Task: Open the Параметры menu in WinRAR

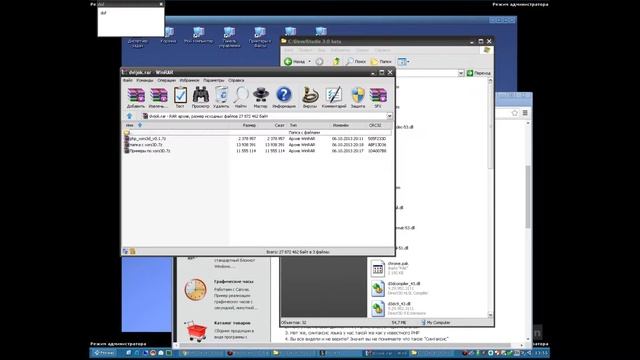Action: (213, 80)
